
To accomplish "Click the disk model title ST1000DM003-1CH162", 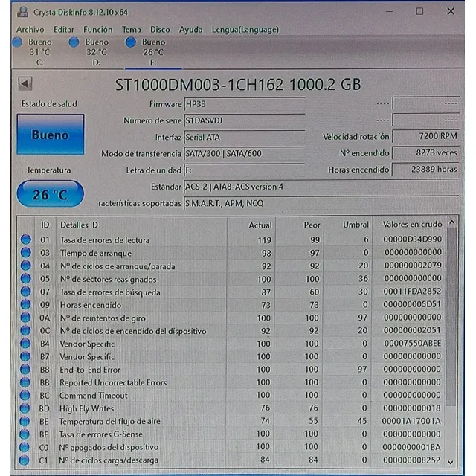I will 199,85.
